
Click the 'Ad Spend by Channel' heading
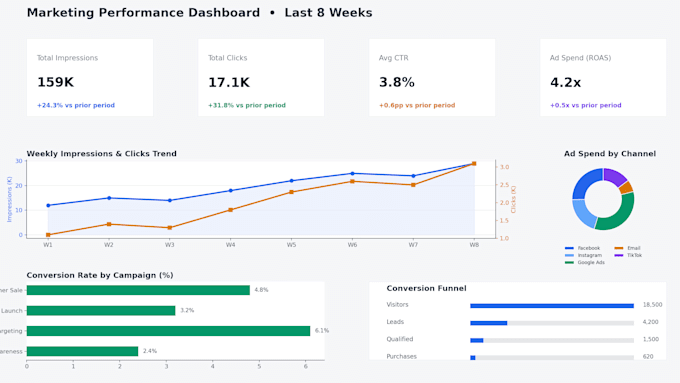[610, 154]
